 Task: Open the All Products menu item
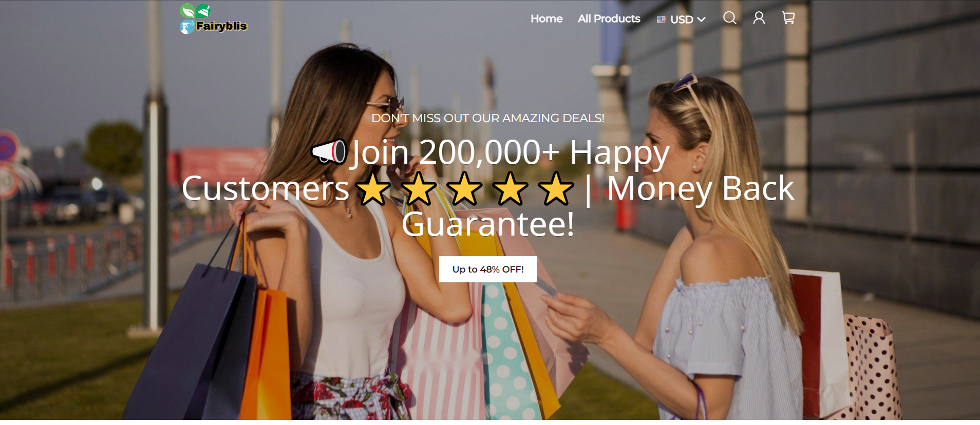[609, 18]
